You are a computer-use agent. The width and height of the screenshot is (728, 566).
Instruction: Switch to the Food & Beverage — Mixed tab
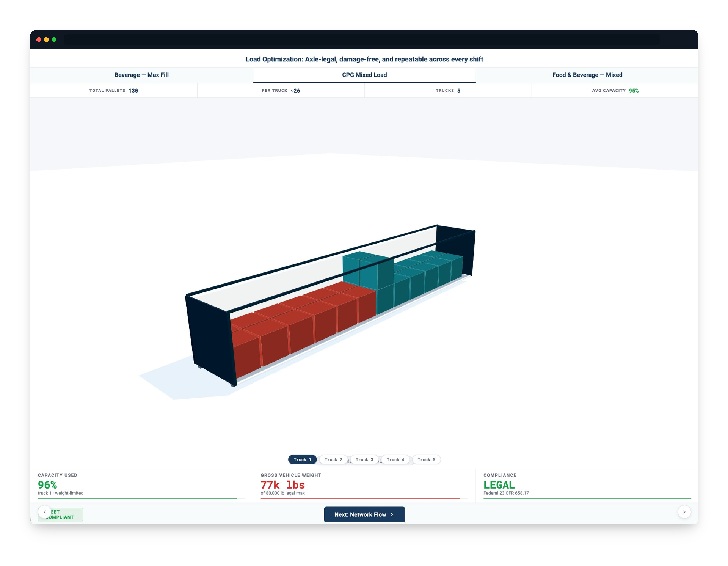587,75
